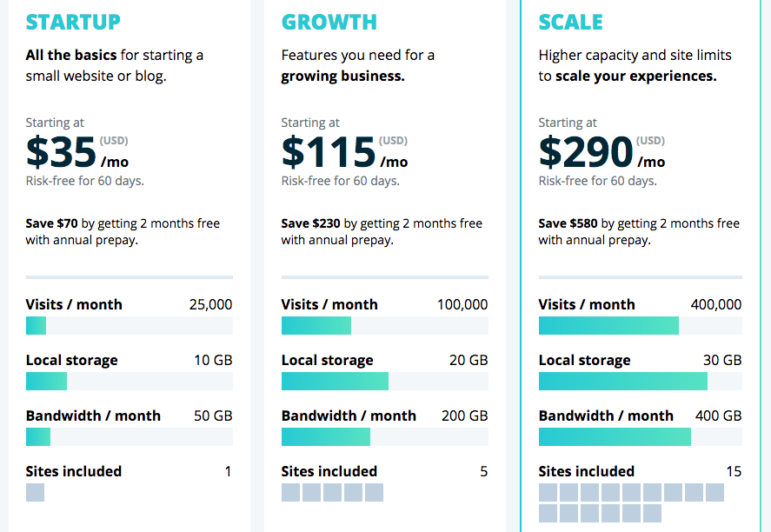Click the Growth Local storage bar
Viewport: 771px width, 532px height.
[x=384, y=382]
